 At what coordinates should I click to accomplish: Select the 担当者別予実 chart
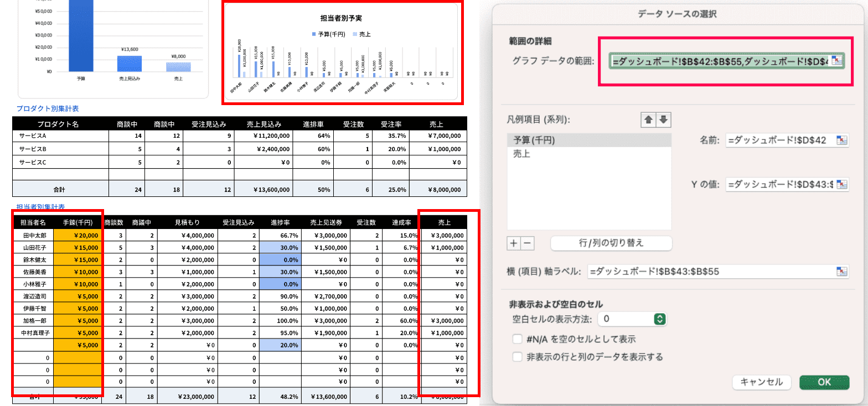340,53
